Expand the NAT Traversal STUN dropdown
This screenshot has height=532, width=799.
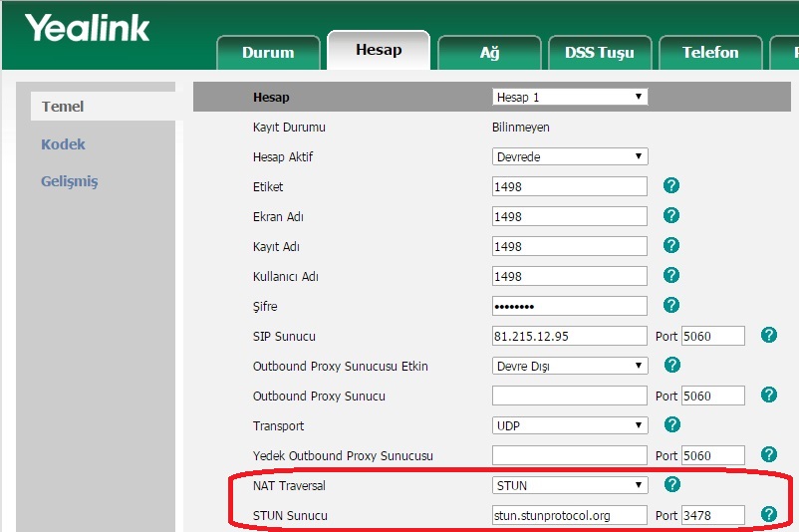point(570,485)
